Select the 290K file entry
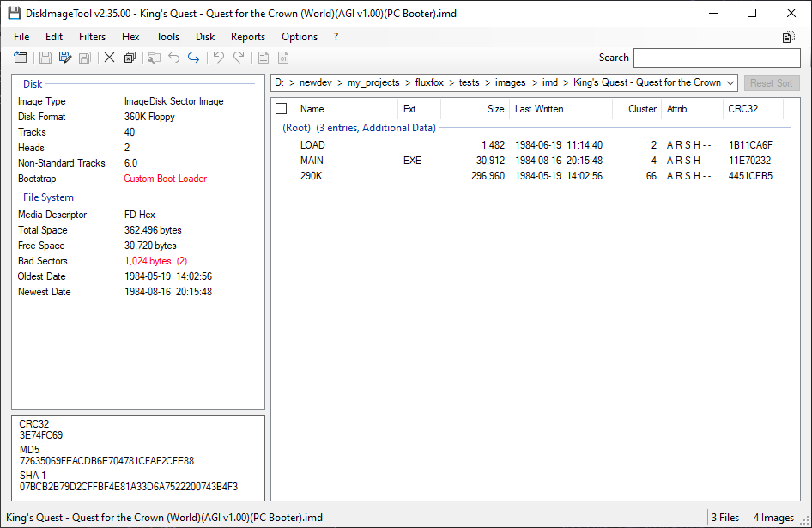The image size is (812, 528). [311, 176]
